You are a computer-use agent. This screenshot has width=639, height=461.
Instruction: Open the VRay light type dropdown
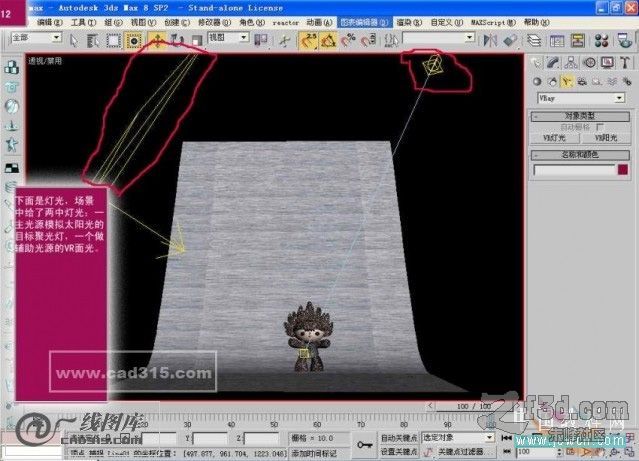pyautogui.click(x=581, y=98)
